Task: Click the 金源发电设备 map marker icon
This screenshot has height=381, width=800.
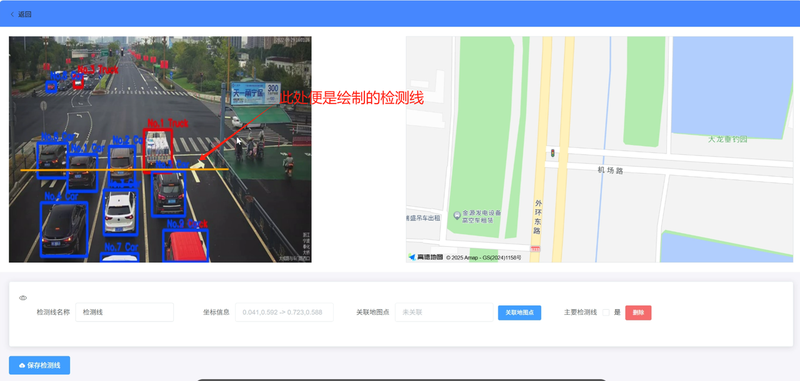Action: pos(457,213)
